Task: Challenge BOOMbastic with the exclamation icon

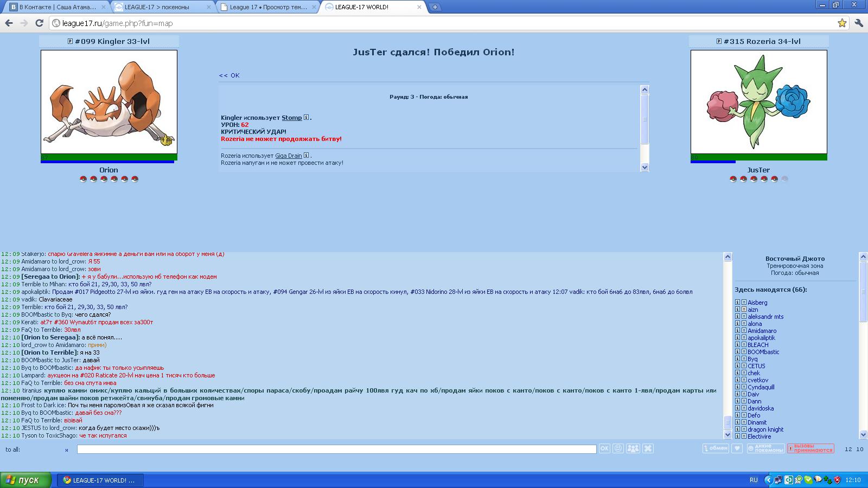Action: click(744, 352)
